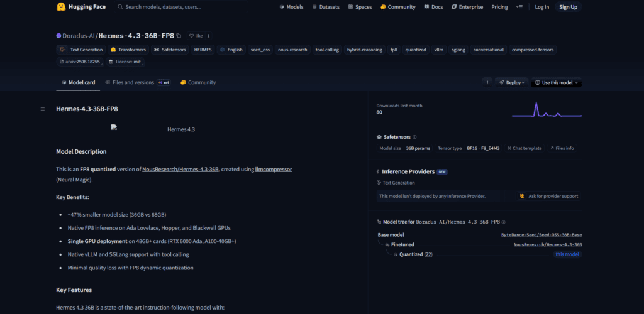The width and height of the screenshot is (644, 314).
Task: Click the Model size 36B params badge
Action: coord(404,148)
